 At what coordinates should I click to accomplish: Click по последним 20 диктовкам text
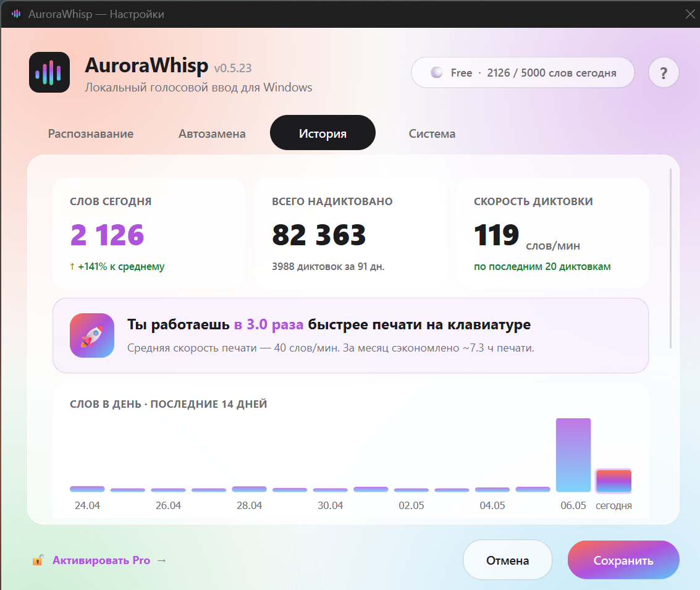[542, 266]
